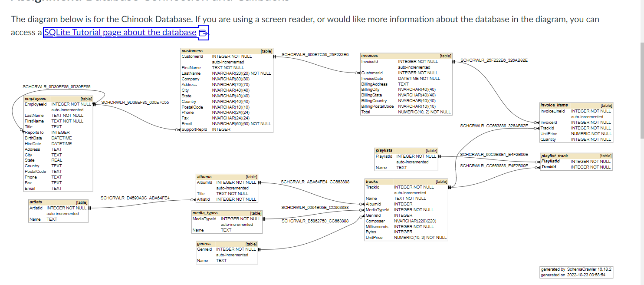Click the relationship label SCHCRWLR_D4590A0C_ABA64FE4

[x=136, y=198]
